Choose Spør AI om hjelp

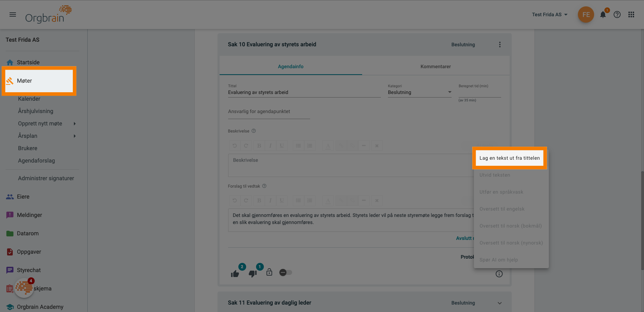click(511, 260)
